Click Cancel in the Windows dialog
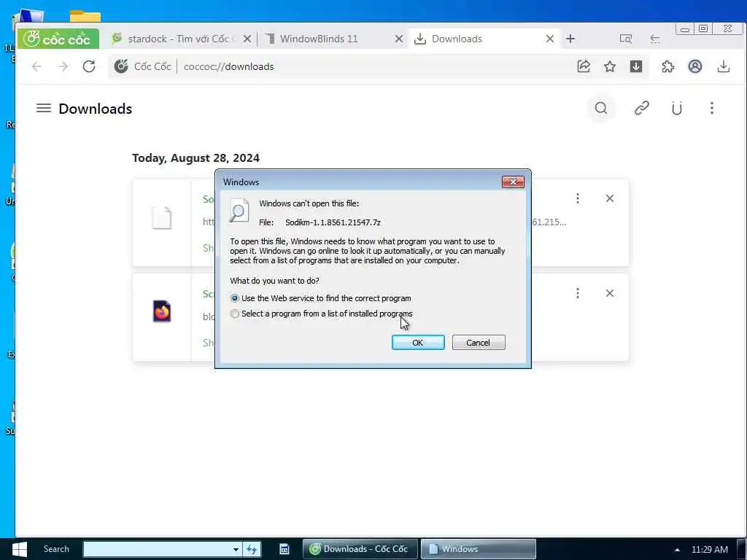The width and height of the screenshot is (747, 560). [479, 343]
